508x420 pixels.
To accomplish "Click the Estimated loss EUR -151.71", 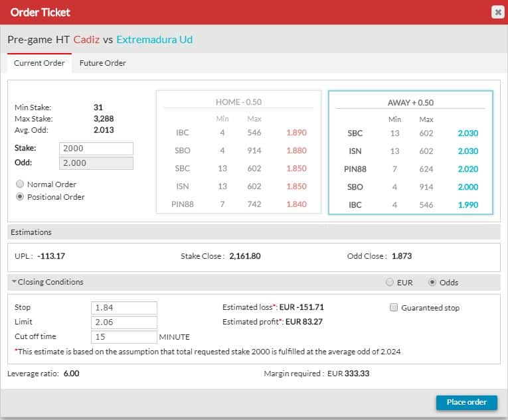I will tap(301, 307).
